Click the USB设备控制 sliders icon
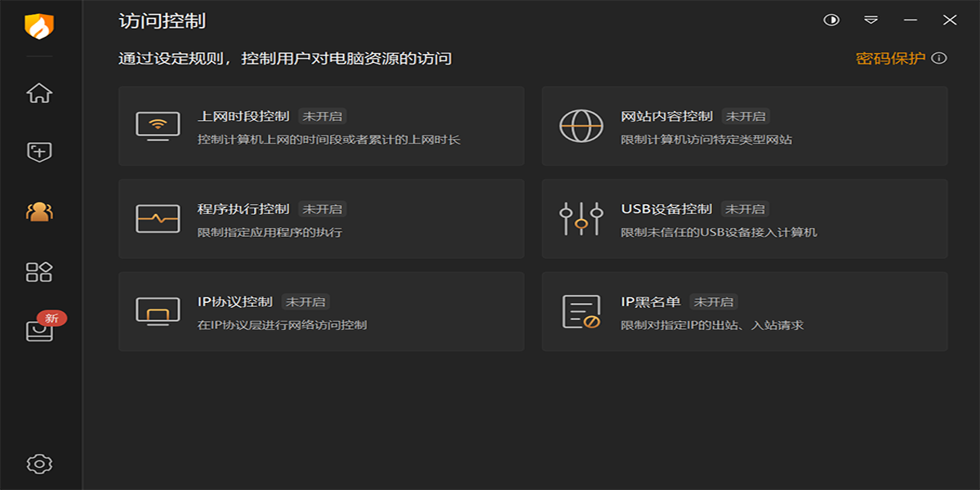This screenshot has width=980, height=490. [x=581, y=219]
